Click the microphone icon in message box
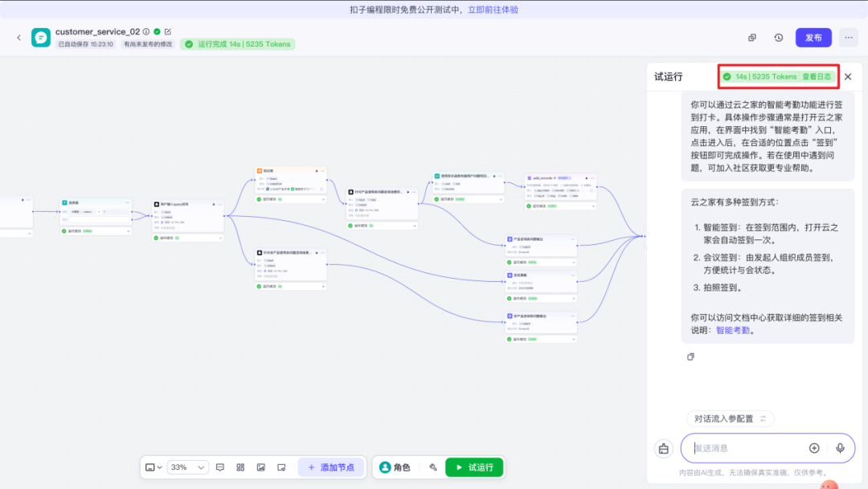This screenshot has height=489, width=868. click(840, 448)
